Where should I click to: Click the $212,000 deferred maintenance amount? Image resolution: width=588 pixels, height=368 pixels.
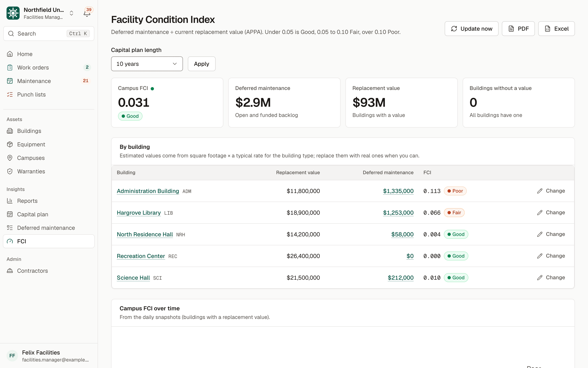pyautogui.click(x=401, y=278)
